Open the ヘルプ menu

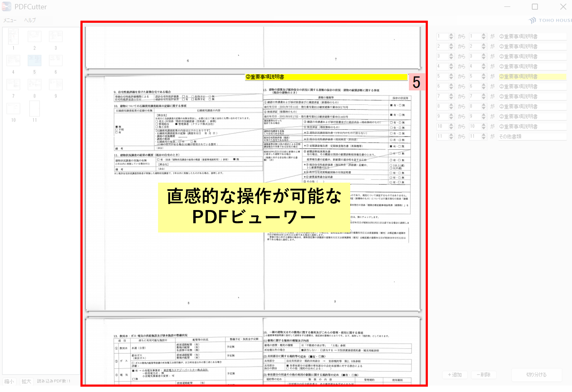tap(30, 20)
